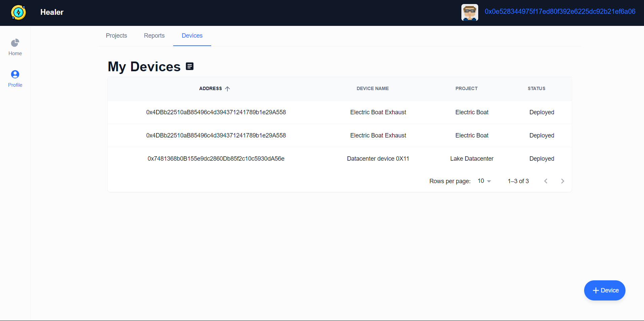The width and height of the screenshot is (644, 321).
Task: Click the Healer lightning bolt logo
Action: pos(18,12)
